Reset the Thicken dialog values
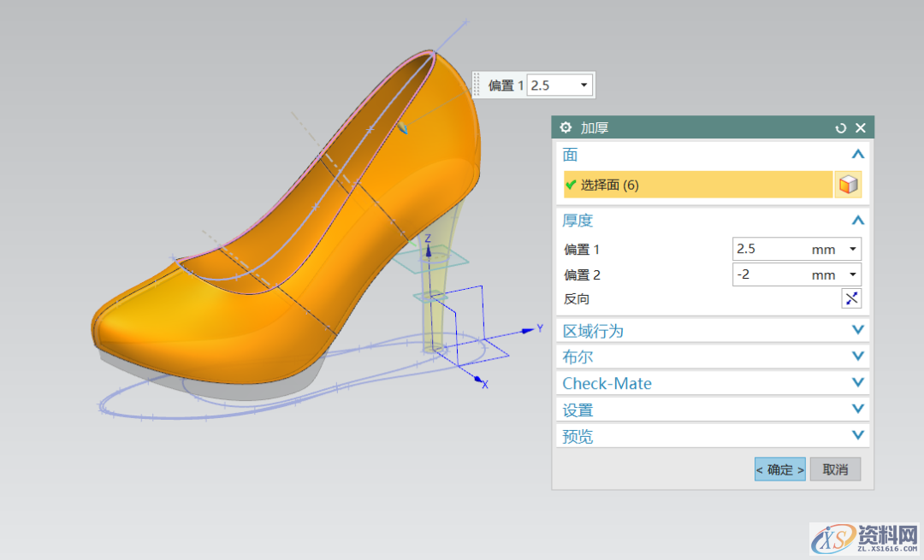Viewport: 924px width, 560px height. pyautogui.click(x=840, y=127)
